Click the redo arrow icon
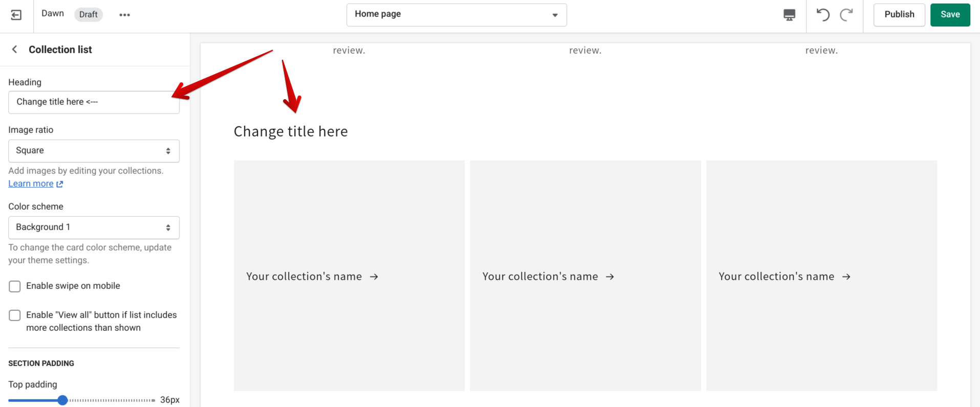 click(x=846, y=15)
